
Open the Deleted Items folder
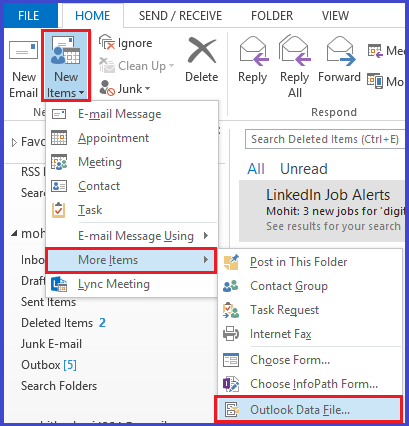(57, 323)
